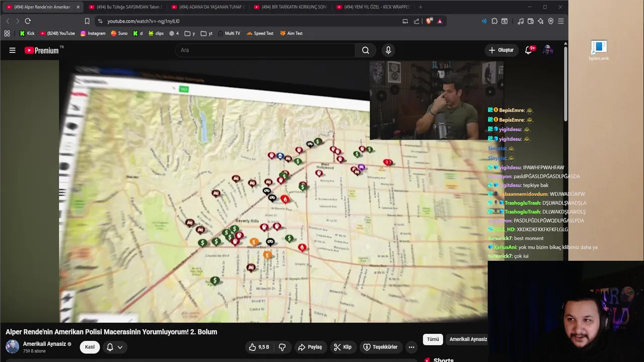The width and height of the screenshot is (644, 362).
Task: Click the page vertical scrollbar
Action: click(566, 83)
